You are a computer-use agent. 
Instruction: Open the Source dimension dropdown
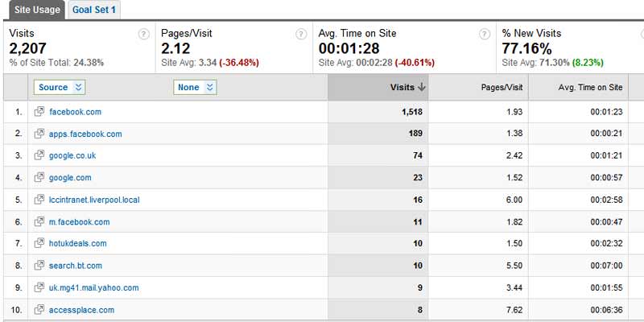(x=60, y=87)
